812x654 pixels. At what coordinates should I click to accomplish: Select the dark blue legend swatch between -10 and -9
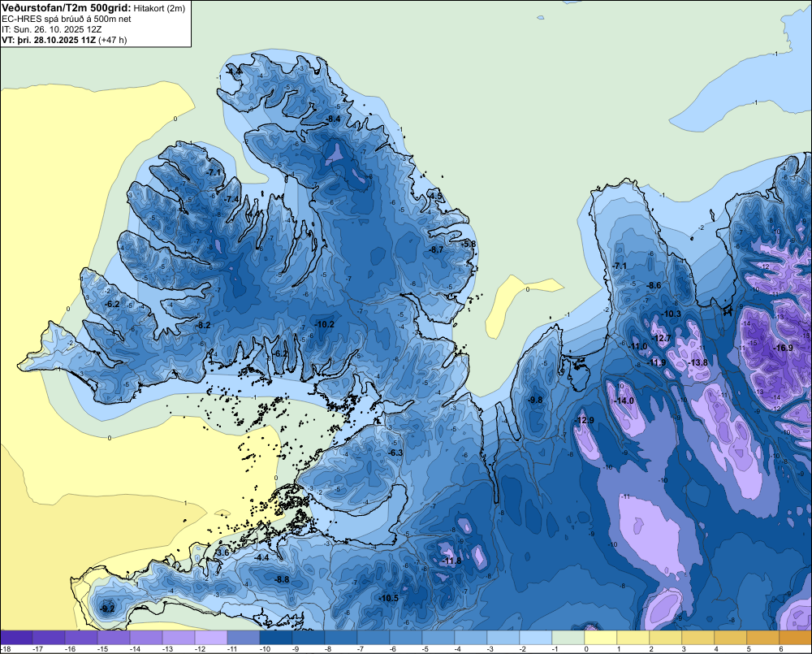(276, 638)
